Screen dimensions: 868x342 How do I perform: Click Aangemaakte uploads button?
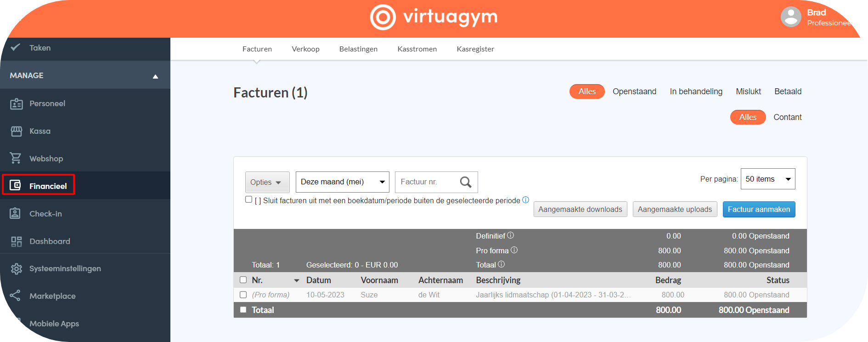[x=675, y=209]
